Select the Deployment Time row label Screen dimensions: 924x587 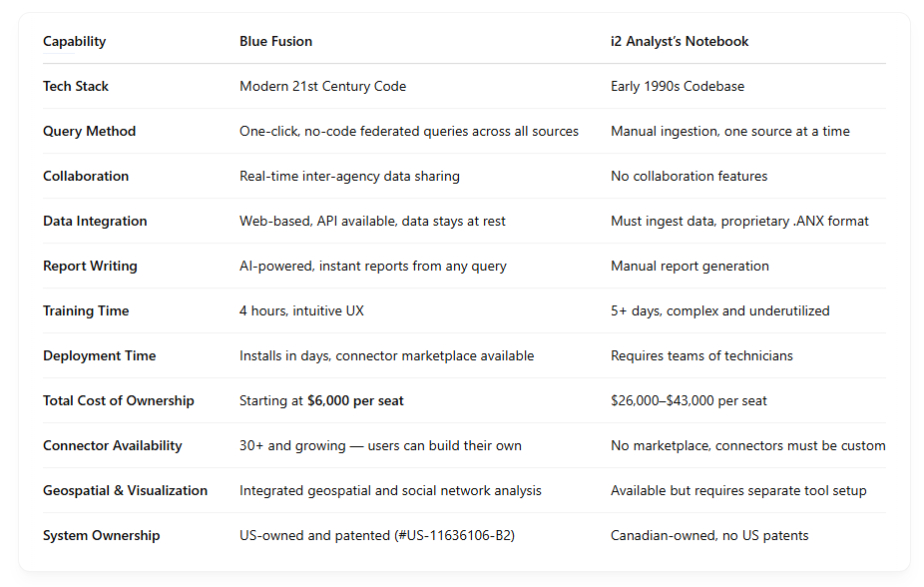click(99, 355)
